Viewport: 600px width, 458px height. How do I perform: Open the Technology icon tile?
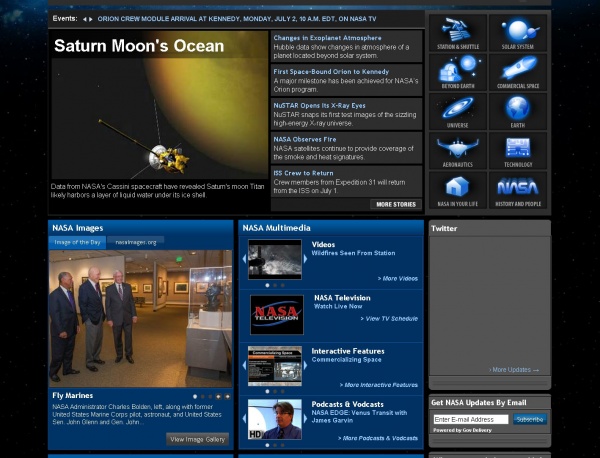tap(518, 151)
